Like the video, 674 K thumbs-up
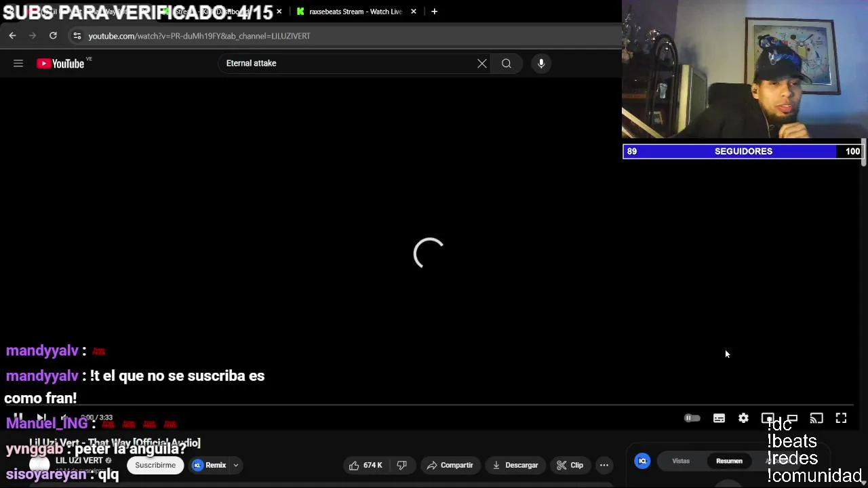The width and height of the screenshot is (868, 488). click(366, 465)
